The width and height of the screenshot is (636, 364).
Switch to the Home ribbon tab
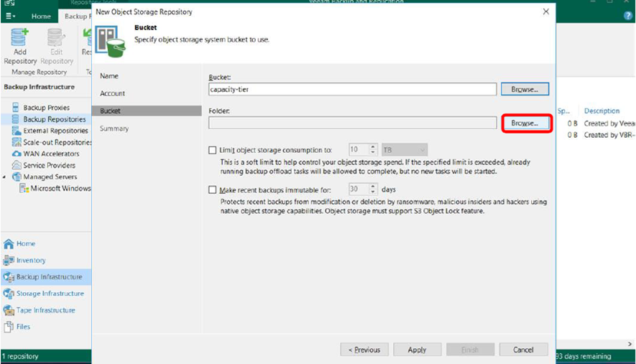(x=41, y=17)
